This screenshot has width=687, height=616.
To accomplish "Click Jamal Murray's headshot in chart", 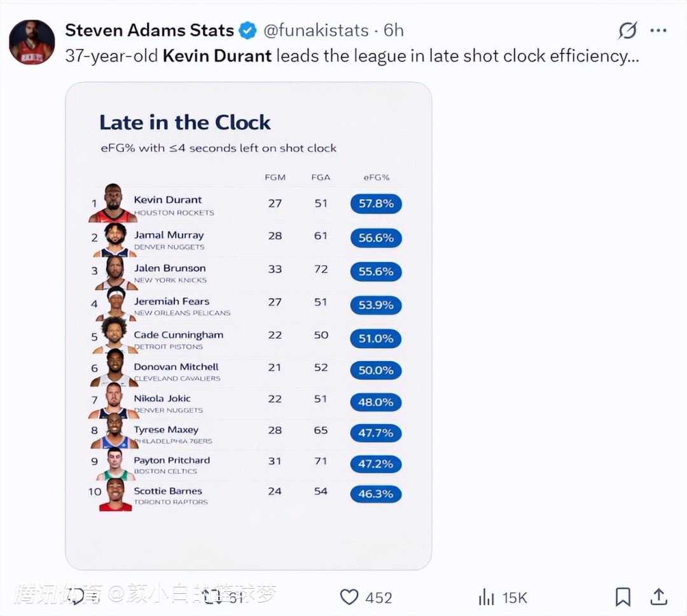I will click(x=115, y=240).
